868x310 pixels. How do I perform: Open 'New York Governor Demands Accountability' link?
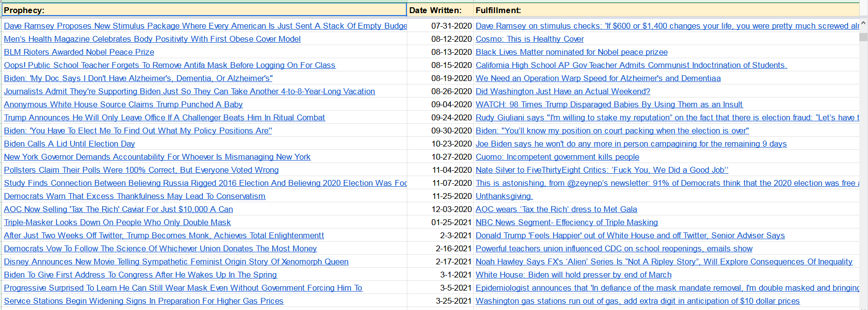click(x=157, y=157)
